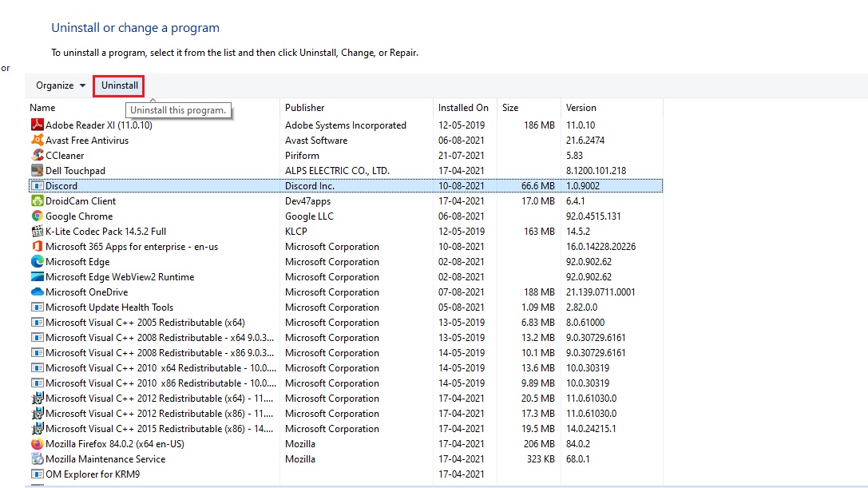
Task: Click version 8.1200.101.218 cell
Action: tap(596, 171)
